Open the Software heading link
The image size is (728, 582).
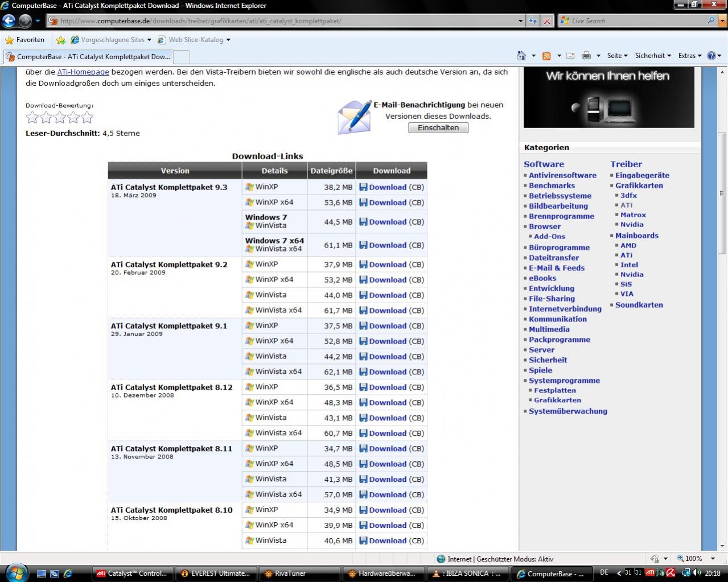[x=544, y=164]
